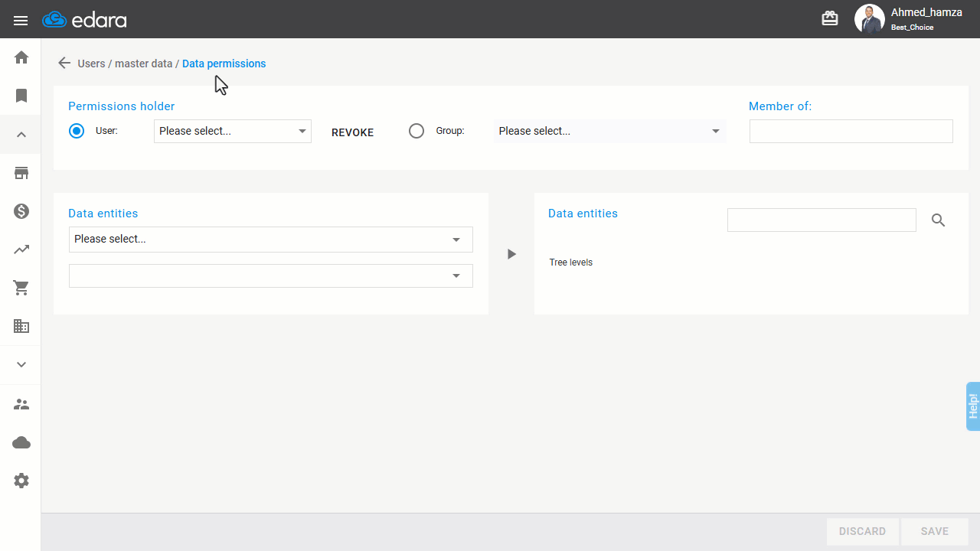The image size is (980, 551).
Task: Click the DISCARD button
Action: point(862,531)
